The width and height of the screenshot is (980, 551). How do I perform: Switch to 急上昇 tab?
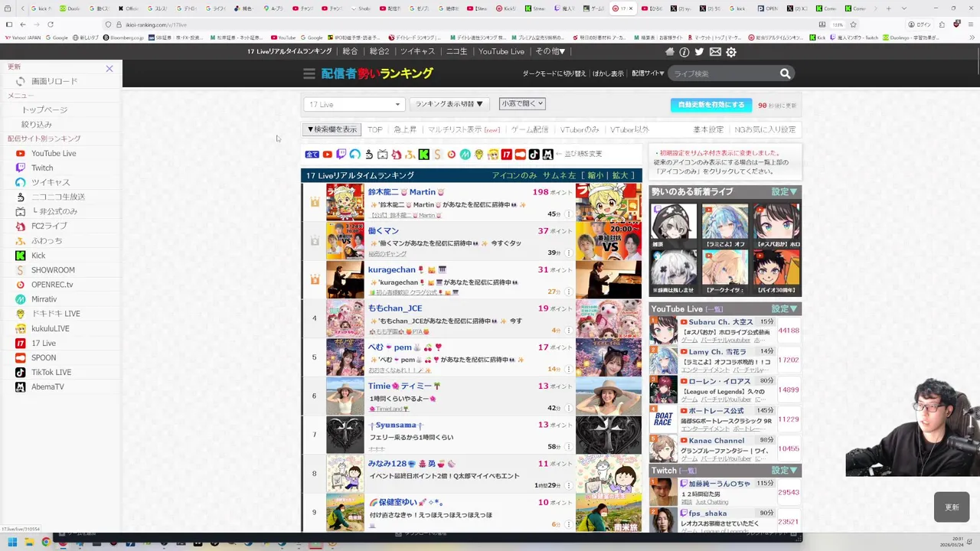(x=405, y=130)
